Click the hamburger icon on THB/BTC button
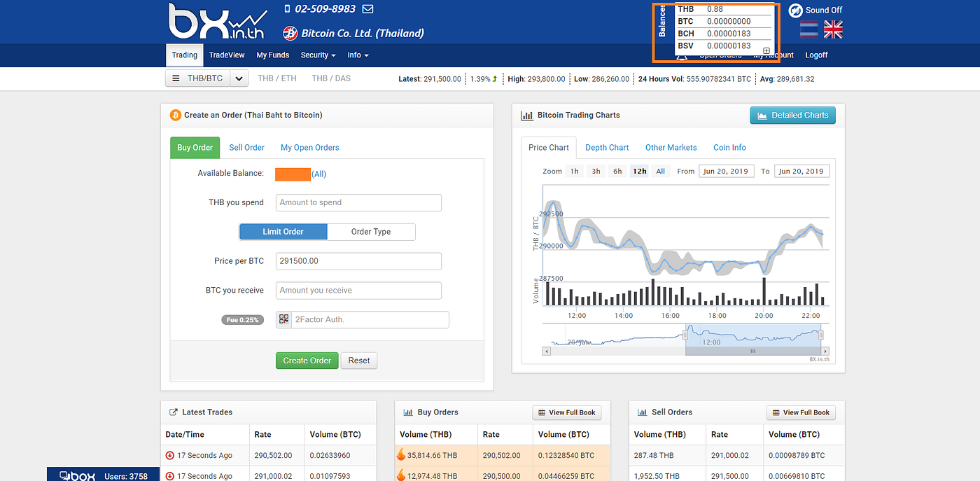 click(x=176, y=78)
